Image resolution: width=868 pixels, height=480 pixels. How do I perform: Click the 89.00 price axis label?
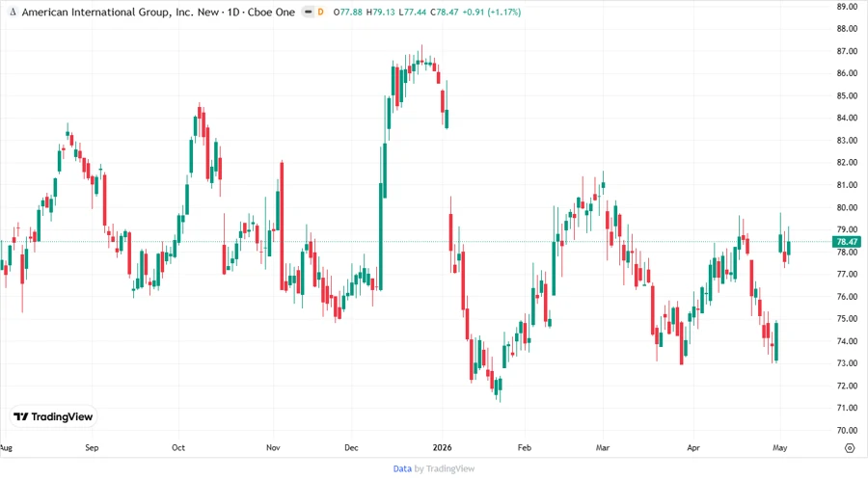847,7
